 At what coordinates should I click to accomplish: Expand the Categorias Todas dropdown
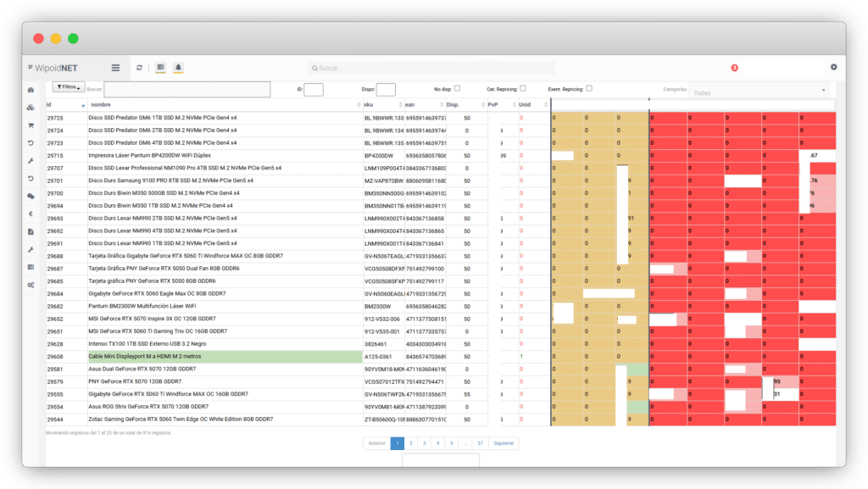760,92
